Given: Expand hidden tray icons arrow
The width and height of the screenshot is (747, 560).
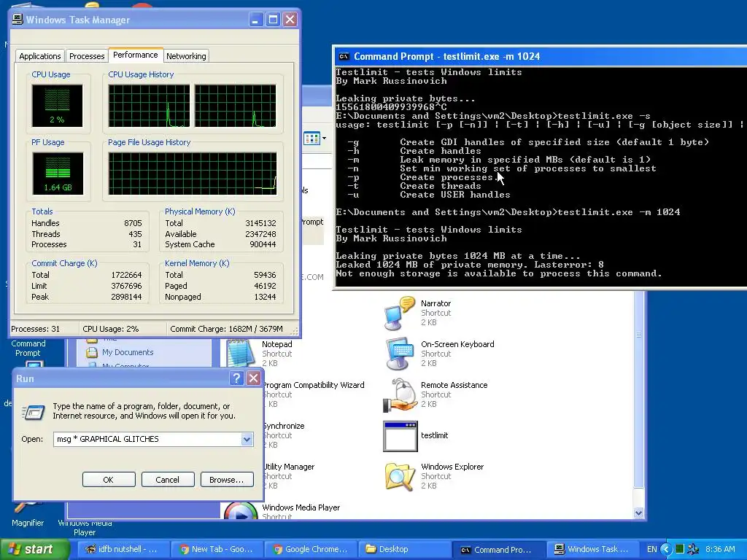Looking at the screenshot, I should coord(666,549).
